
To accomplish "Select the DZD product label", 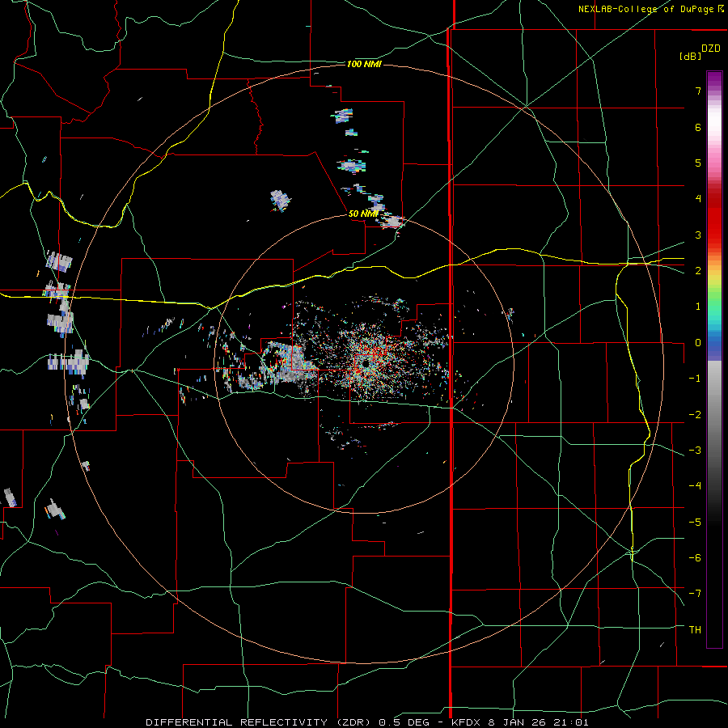I will (711, 49).
